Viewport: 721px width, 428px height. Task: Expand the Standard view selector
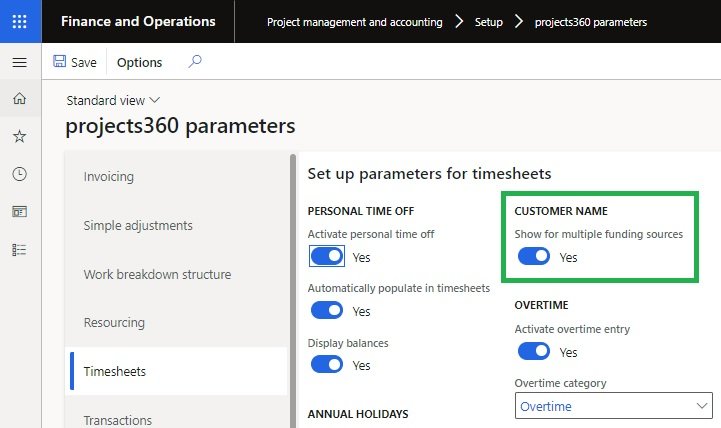tap(113, 100)
